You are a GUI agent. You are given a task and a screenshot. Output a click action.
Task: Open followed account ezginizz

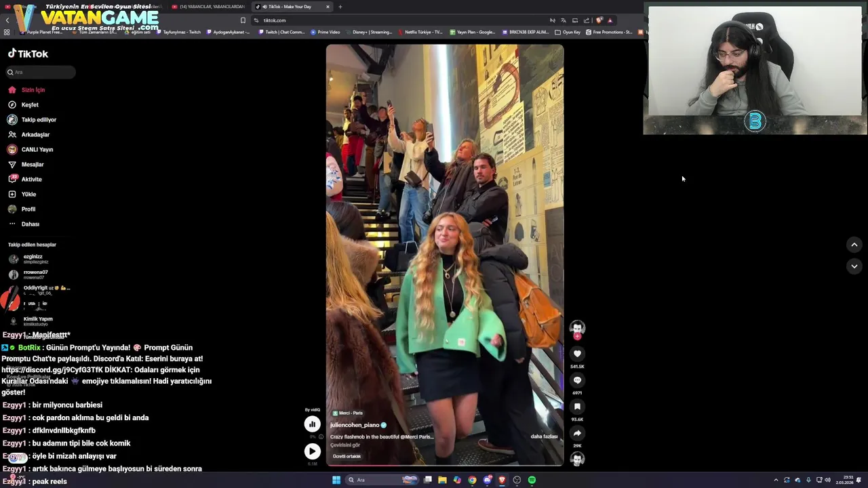point(28,259)
